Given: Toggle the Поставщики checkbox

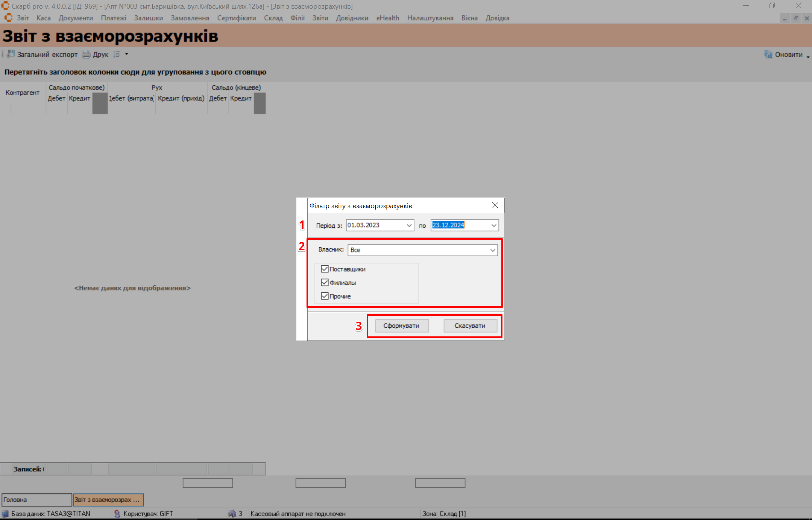Looking at the screenshot, I should 325,269.
